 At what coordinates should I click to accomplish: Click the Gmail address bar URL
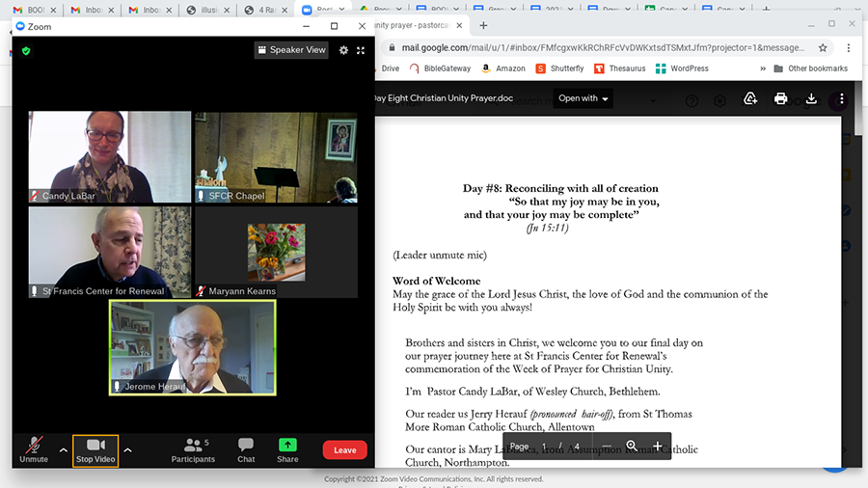[x=603, y=48]
